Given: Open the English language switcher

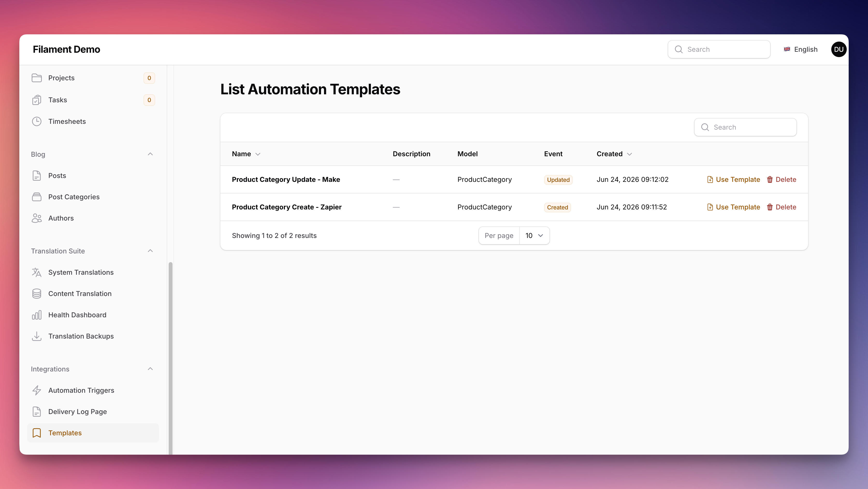Looking at the screenshot, I should 801,49.
